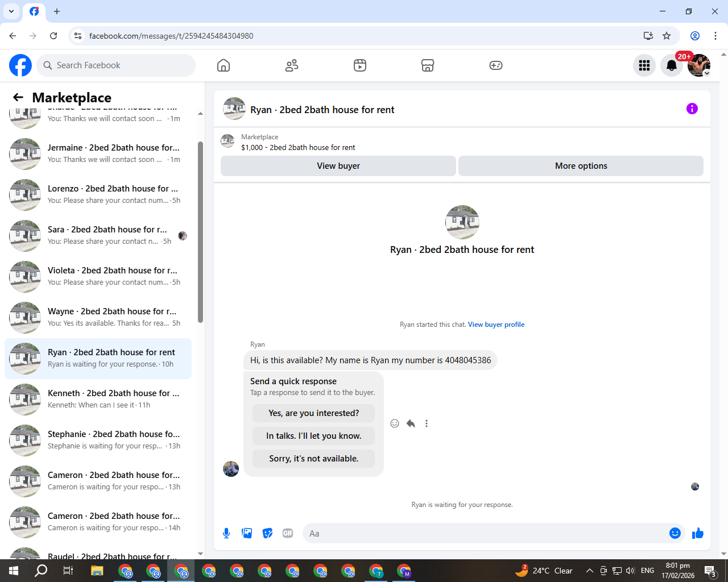Open Chrome three-dot menu
728x582 pixels.
(x=715, y=36)
